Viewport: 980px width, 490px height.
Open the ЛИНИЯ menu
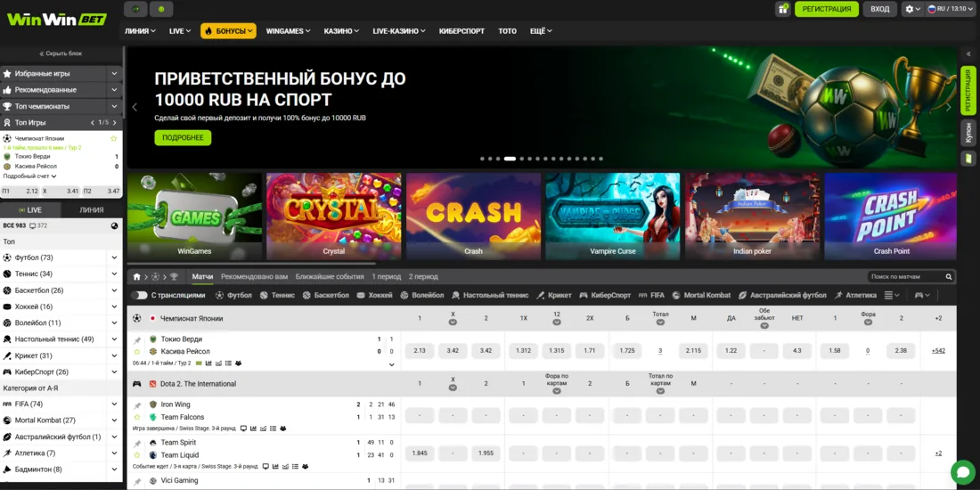(140, 30)
